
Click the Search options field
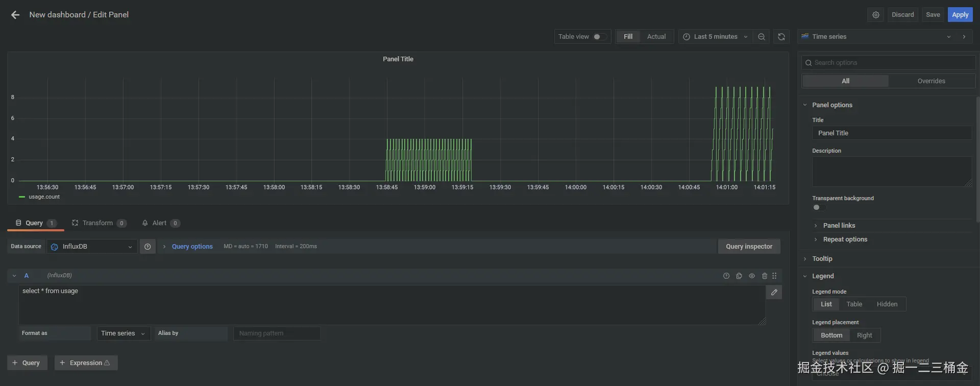coord(888,63)
